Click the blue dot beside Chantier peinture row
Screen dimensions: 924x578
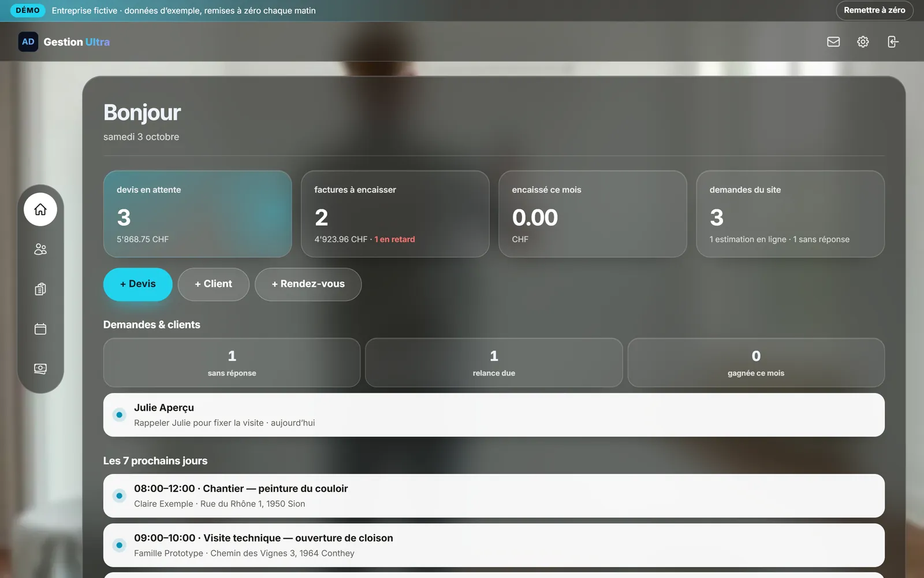click(119, 495)
